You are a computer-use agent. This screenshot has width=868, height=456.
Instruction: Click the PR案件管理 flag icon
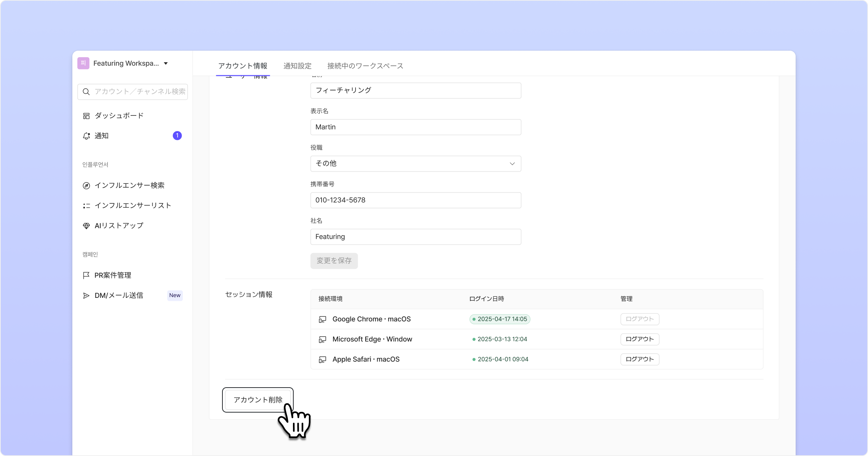tap(86, 275)
